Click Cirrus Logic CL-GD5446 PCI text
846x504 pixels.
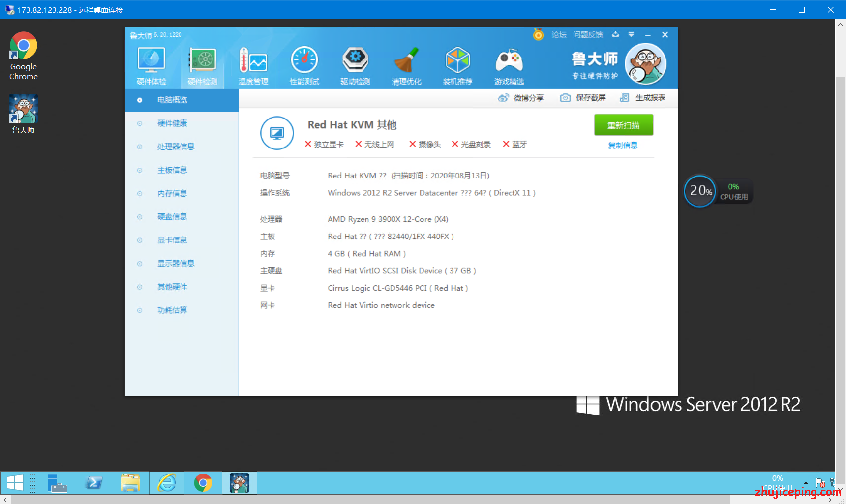(398, 288)
